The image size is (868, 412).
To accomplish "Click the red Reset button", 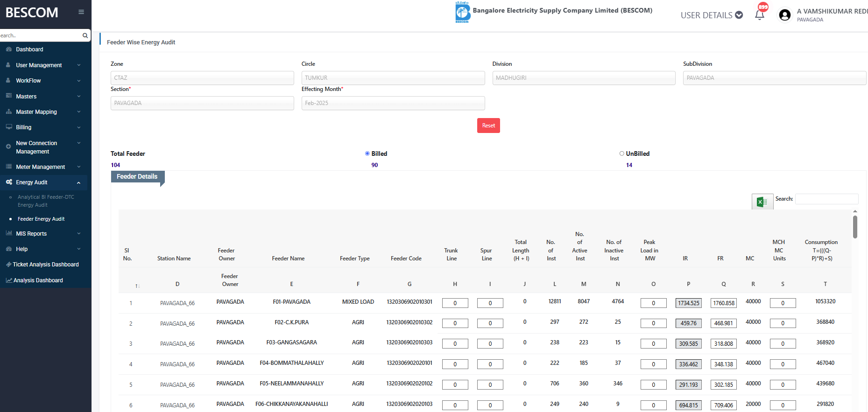I will [x=488, y=126].
